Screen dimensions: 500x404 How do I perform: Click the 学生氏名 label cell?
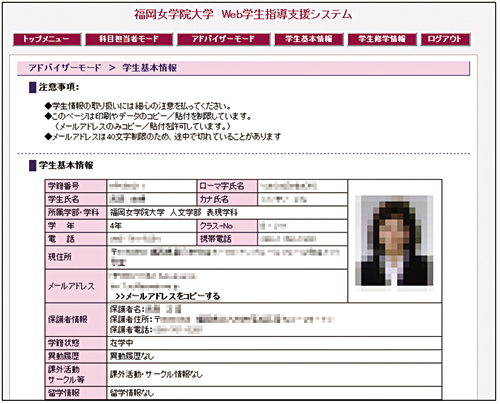(x=76, y=199)
